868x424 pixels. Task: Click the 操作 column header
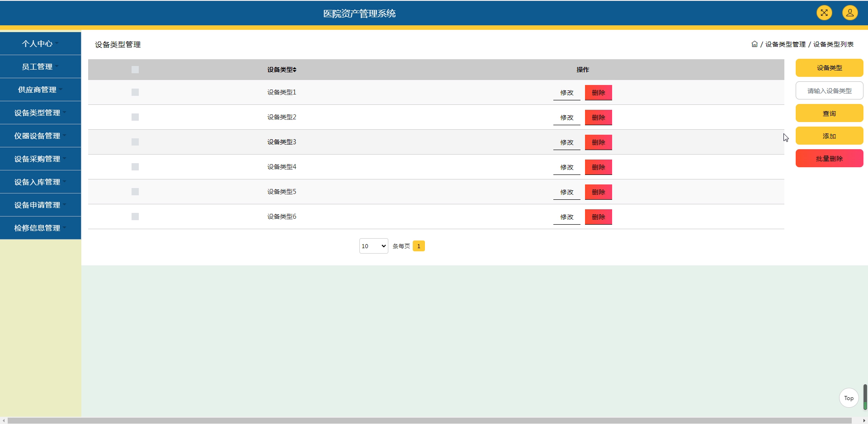tap(583, 70)
